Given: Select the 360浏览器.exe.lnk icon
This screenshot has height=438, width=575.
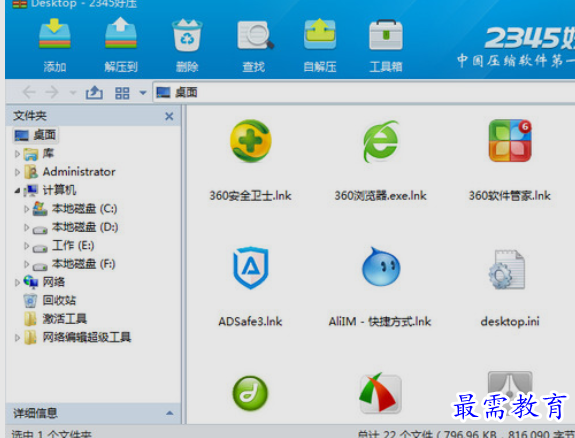Looking at the screenshot, I should click(381, 142).
